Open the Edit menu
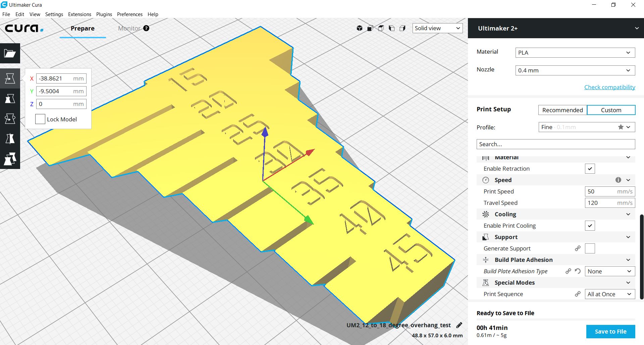The image size is (644, 345). click(20, 14)
